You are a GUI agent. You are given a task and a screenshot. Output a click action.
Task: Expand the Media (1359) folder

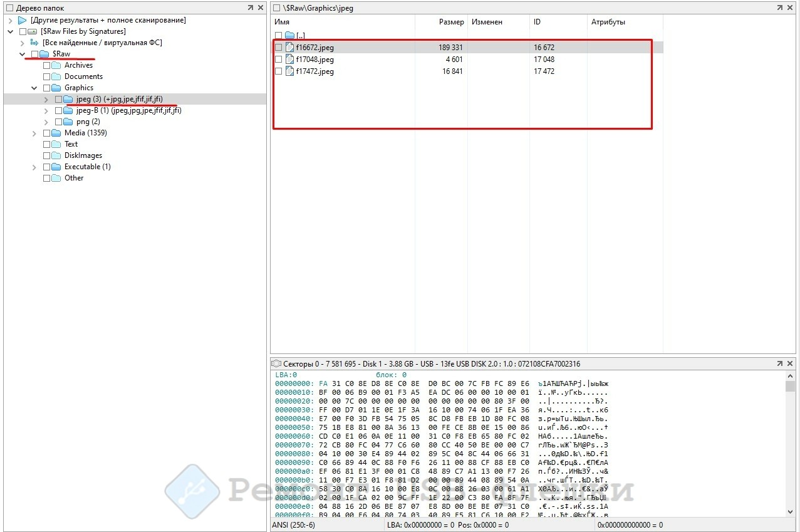click(x=34, y=133)
